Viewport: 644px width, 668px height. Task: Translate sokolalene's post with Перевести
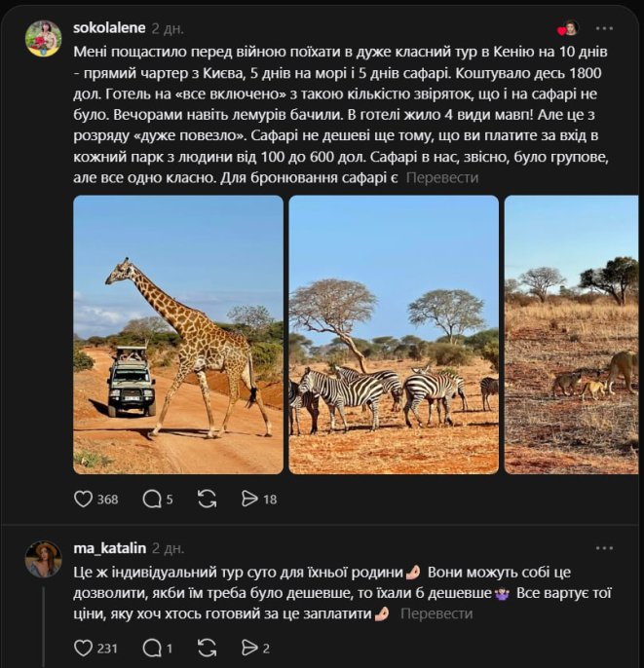click(x=441, y=177)
